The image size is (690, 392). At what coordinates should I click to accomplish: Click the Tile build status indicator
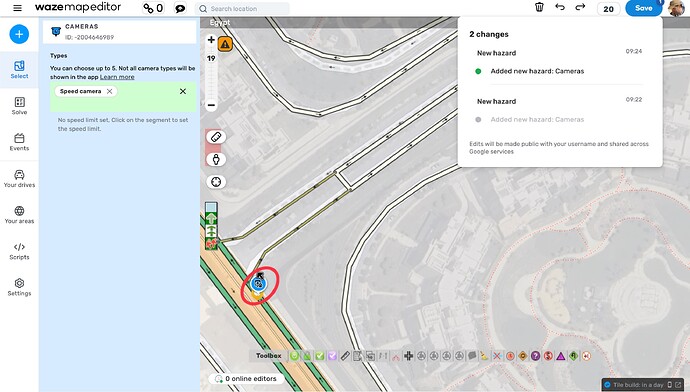tap(643, 385)
